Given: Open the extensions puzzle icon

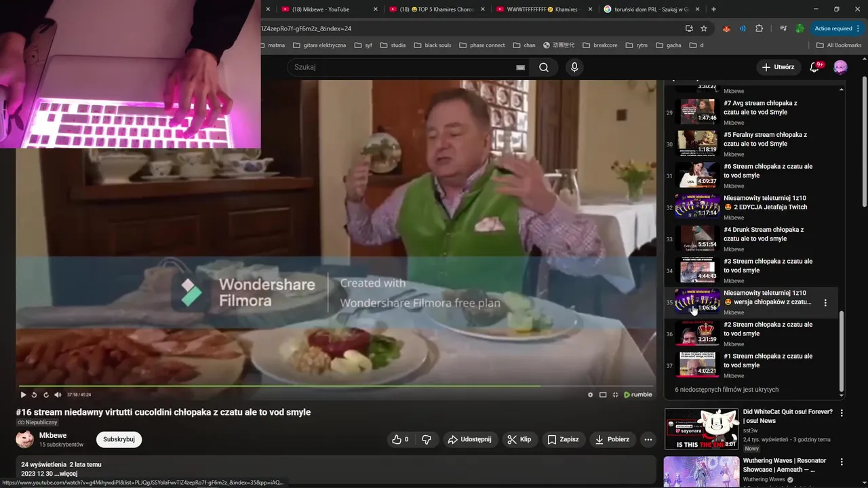Looking at the screenshot, I should point(759,28).
